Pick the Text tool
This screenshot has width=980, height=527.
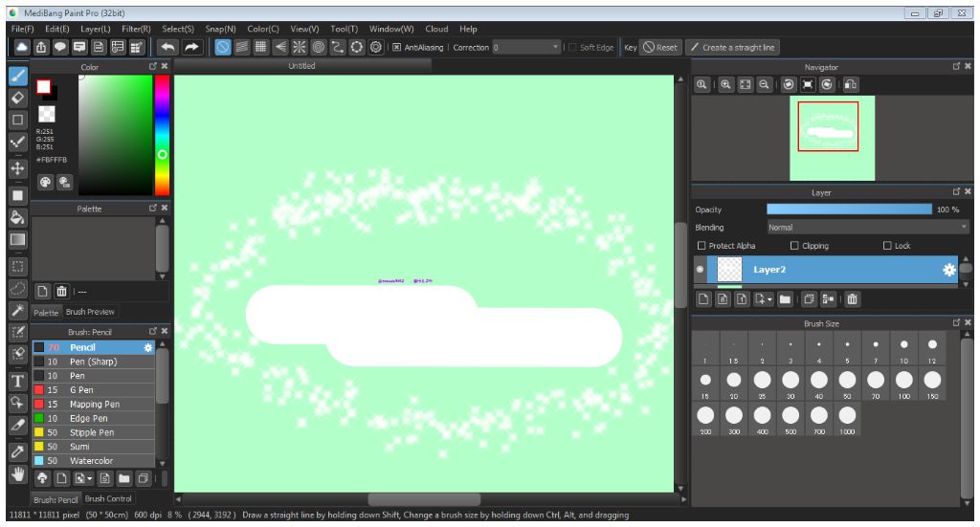click(x=17, y=381)
